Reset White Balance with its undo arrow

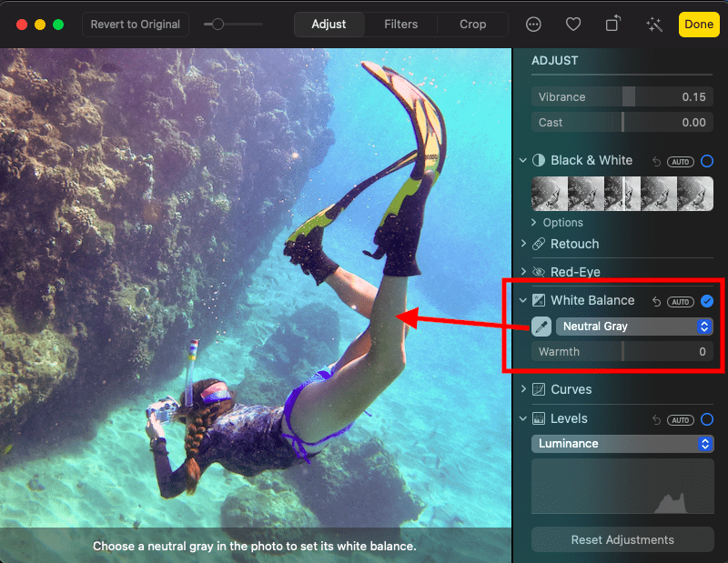[656, 302]
